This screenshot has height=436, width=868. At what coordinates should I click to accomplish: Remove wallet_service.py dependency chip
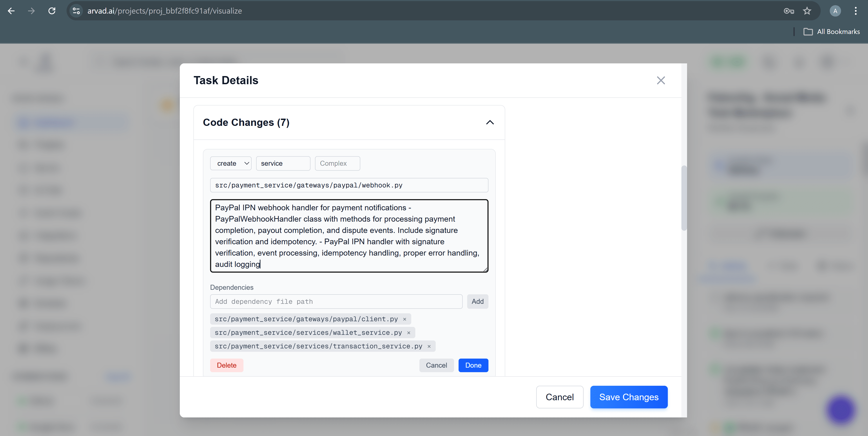409,333
